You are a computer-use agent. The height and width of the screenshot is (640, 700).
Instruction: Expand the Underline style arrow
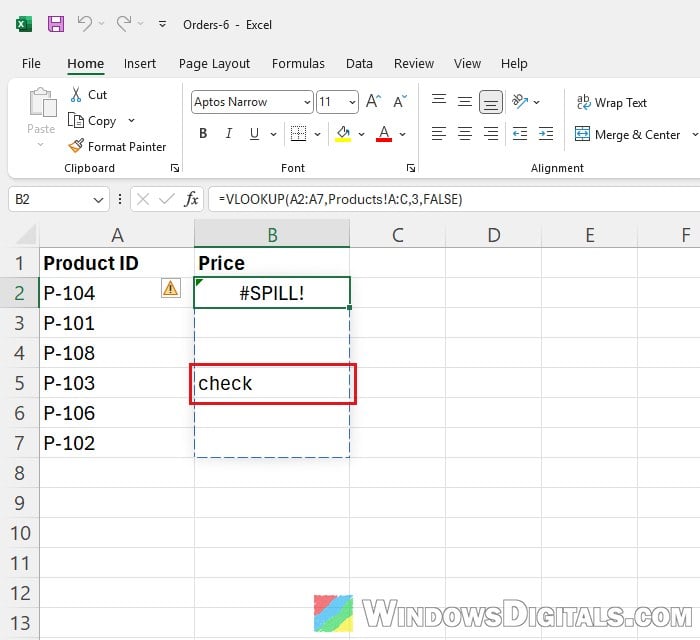tap(273, 134)
